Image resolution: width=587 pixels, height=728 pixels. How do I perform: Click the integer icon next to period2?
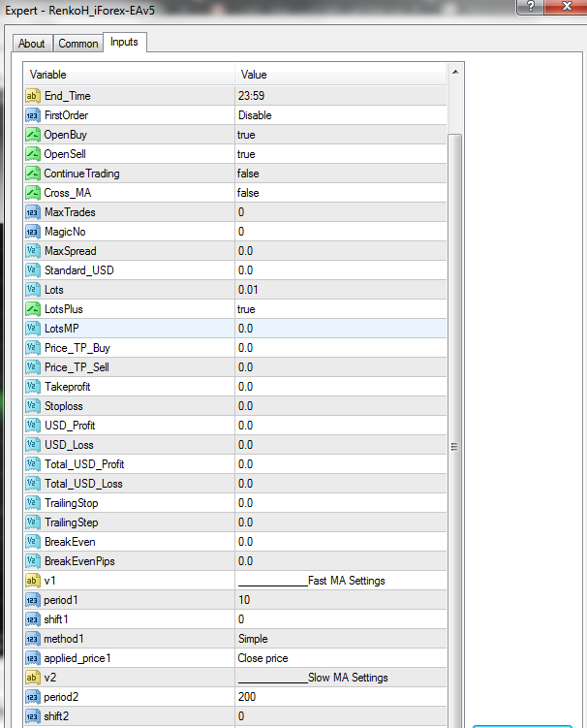33,697
